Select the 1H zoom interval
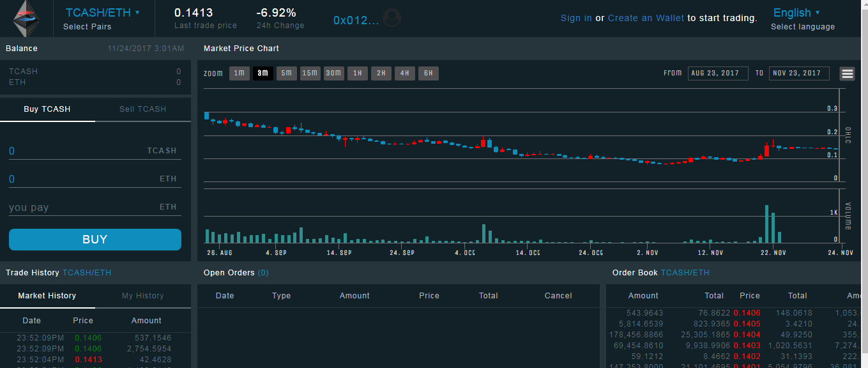 click(x=357, y=73)
